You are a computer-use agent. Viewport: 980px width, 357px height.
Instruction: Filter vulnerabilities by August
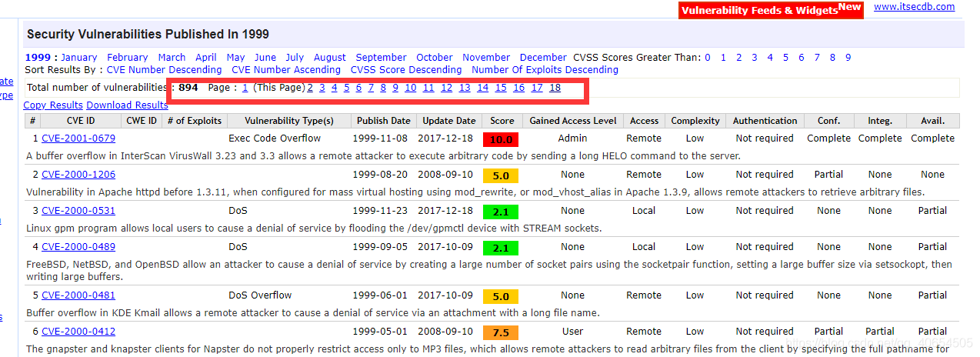pyautogui.click(x=330, y=58)
